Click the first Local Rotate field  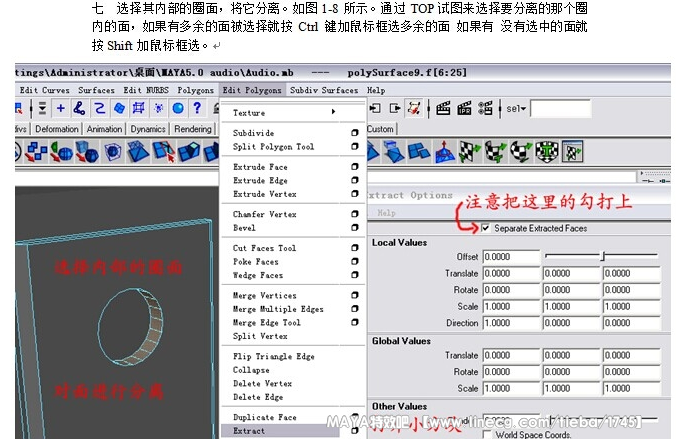point(511,290)
